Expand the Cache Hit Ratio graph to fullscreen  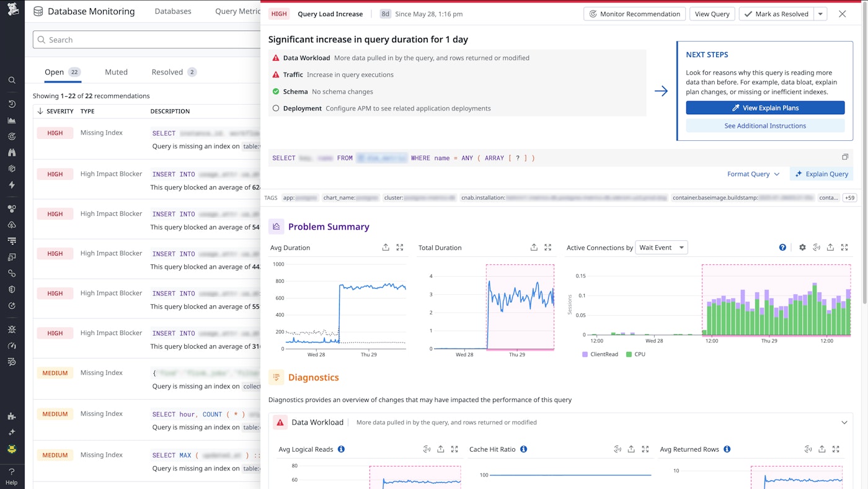(645, 449)
